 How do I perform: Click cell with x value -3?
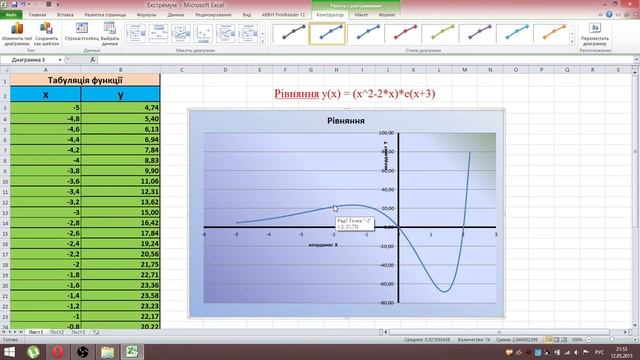pyautogui.click(x=45, y=212)
